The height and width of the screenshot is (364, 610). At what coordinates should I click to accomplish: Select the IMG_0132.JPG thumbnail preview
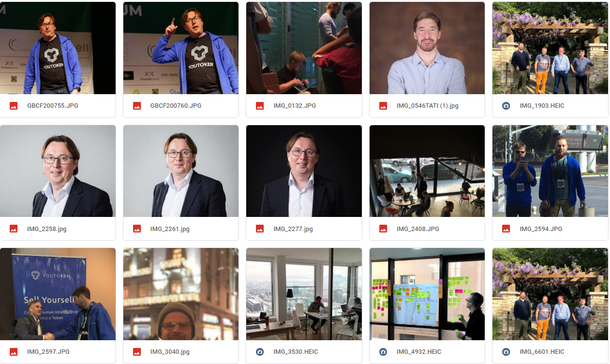point(304,48)
